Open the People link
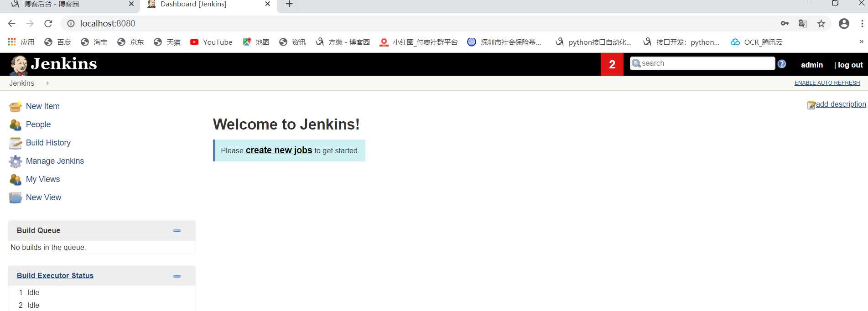Screen dimensions: 868x311 pyautogui.click(x=38, y=124)
